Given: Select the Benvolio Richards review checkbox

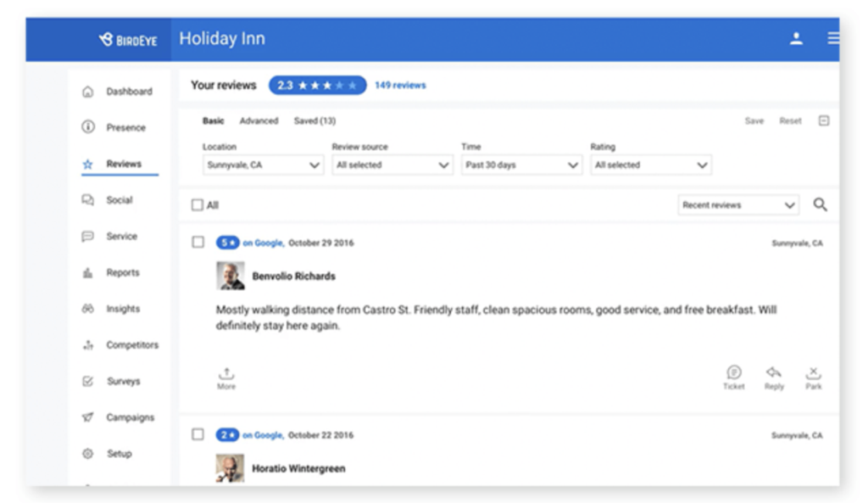Looking at the screenshot, I should [198, 242].
